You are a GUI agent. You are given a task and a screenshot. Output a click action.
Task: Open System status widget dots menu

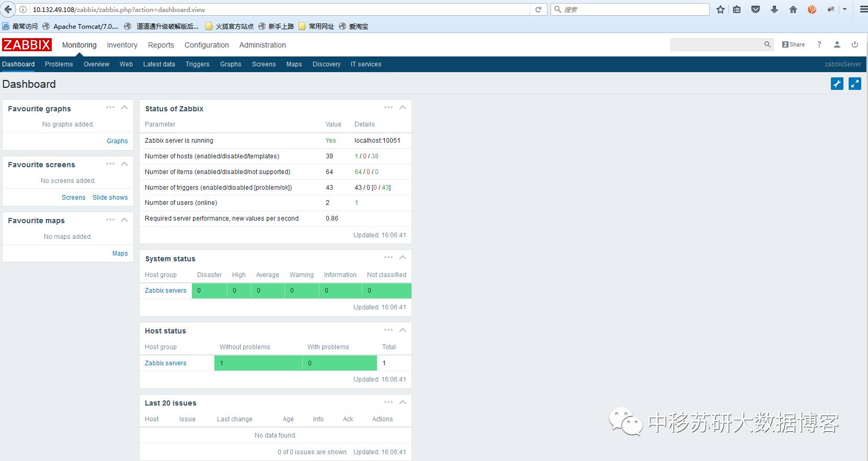tap(389, 257)
